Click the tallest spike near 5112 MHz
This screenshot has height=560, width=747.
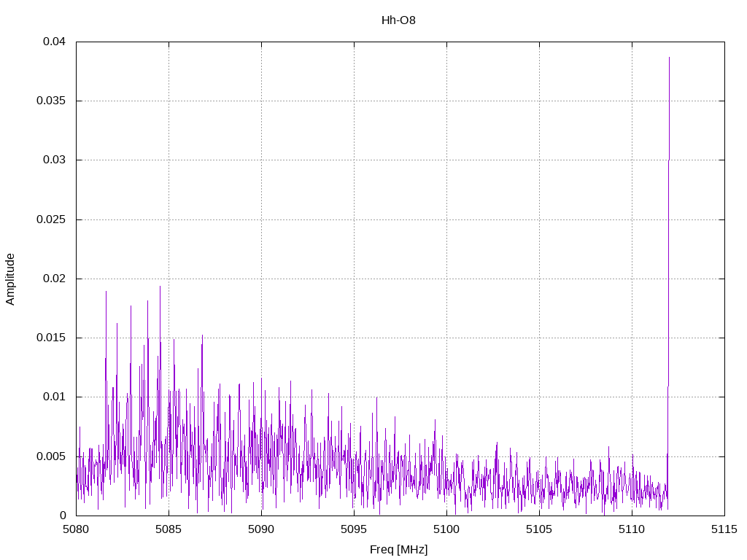(x=668, y=283)
